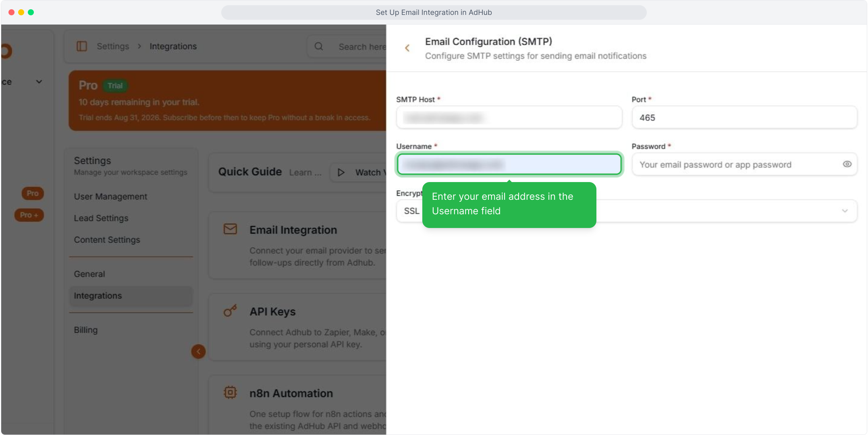Click the Learn link in Quick Guide

(305, 172)
